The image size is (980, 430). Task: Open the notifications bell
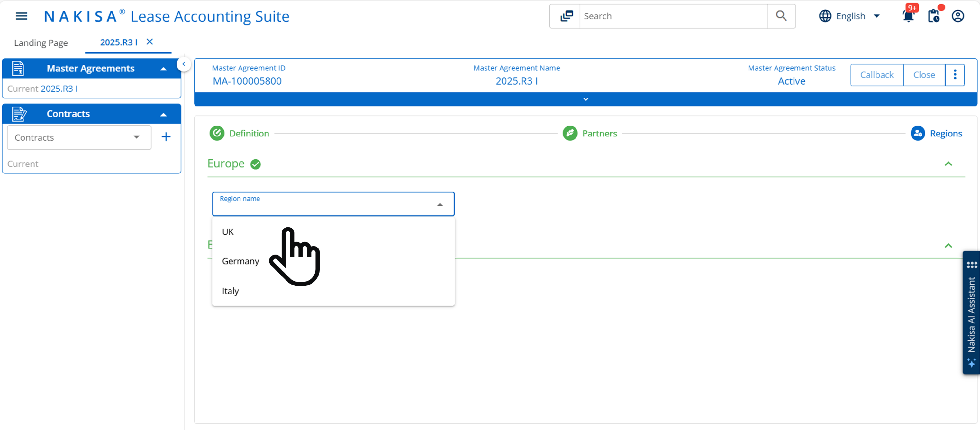(x=908, y=16)
